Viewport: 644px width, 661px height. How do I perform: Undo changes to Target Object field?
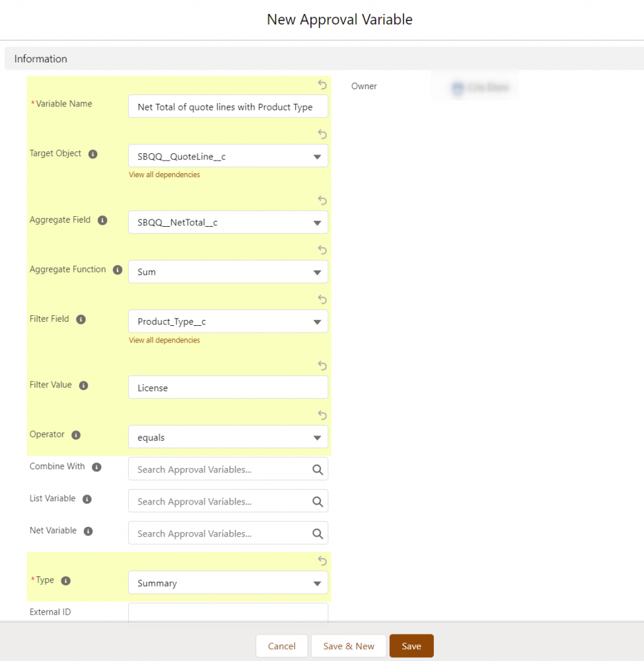coord(322,134)
